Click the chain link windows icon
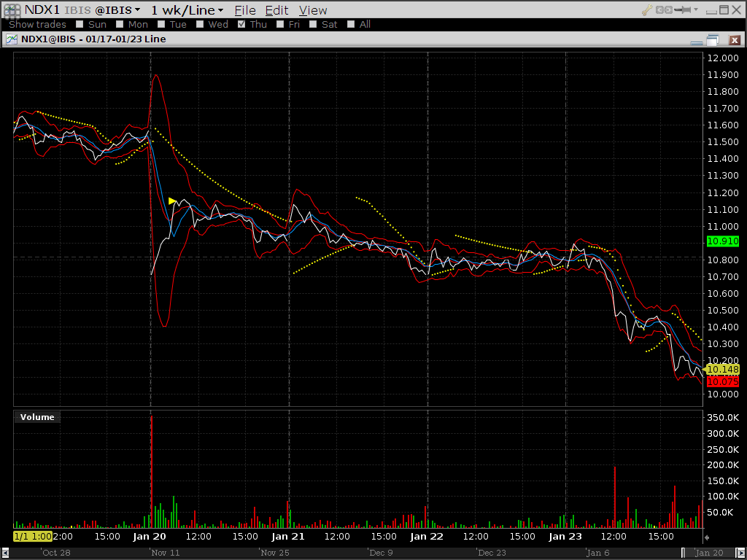747x560 pixels. (x=664, y=9)
